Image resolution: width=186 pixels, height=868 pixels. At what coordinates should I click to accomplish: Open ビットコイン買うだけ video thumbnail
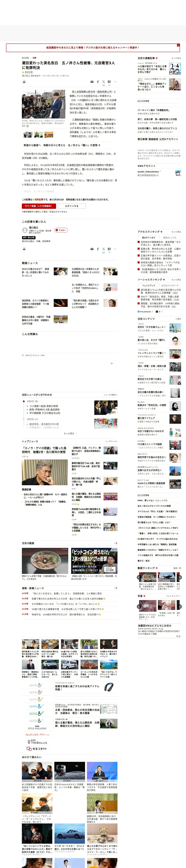point(94,561)
